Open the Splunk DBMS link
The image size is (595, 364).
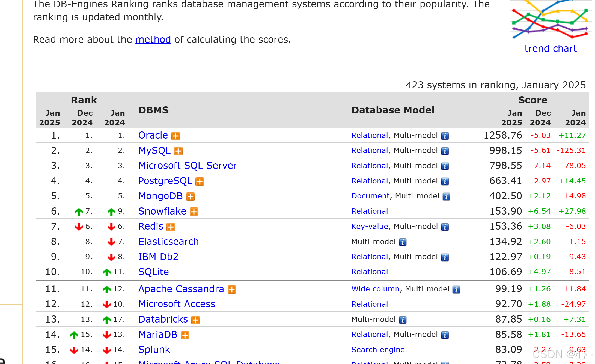[154, 350]
